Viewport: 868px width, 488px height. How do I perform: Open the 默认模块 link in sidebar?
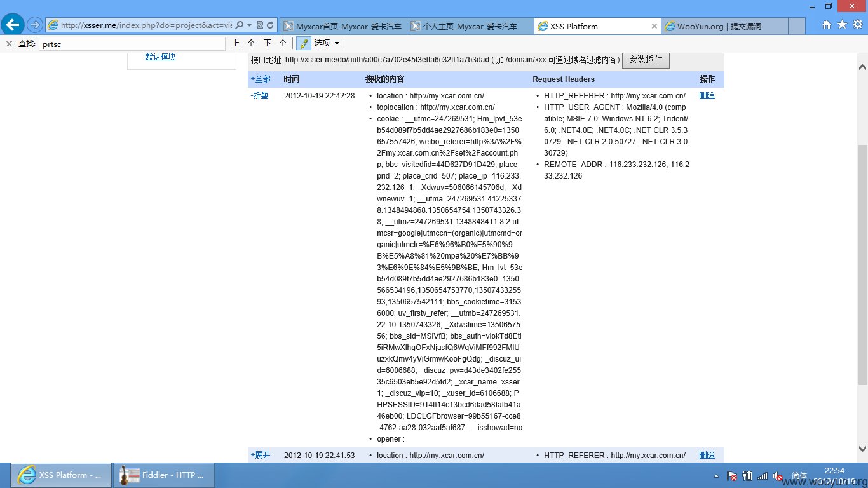[x=160, y=56]
